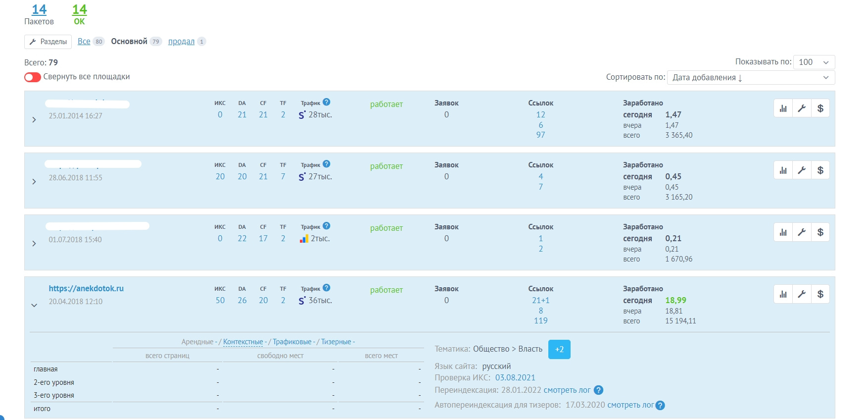This screenshot has width=868, height=420.
Task: Click the 'Всего: 79' total count
Action: tap(41, 63)
